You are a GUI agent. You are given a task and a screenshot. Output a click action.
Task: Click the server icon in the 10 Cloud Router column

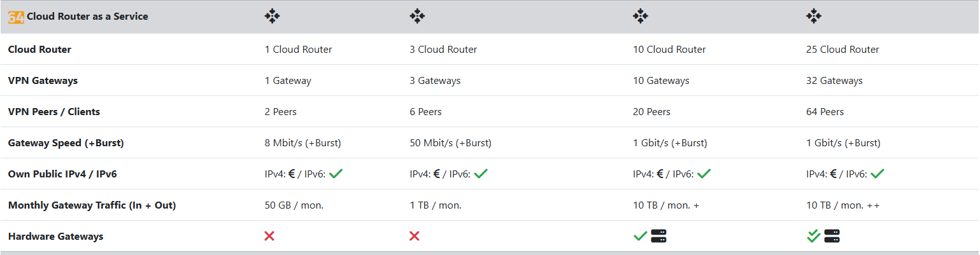click(x=658, y=236)
